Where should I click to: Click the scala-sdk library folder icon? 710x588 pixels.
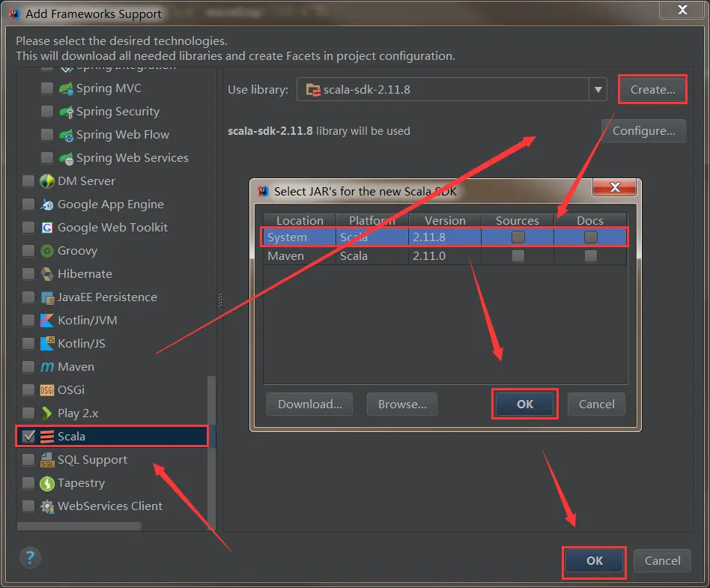pyautogui.click(x=313, y=90)
